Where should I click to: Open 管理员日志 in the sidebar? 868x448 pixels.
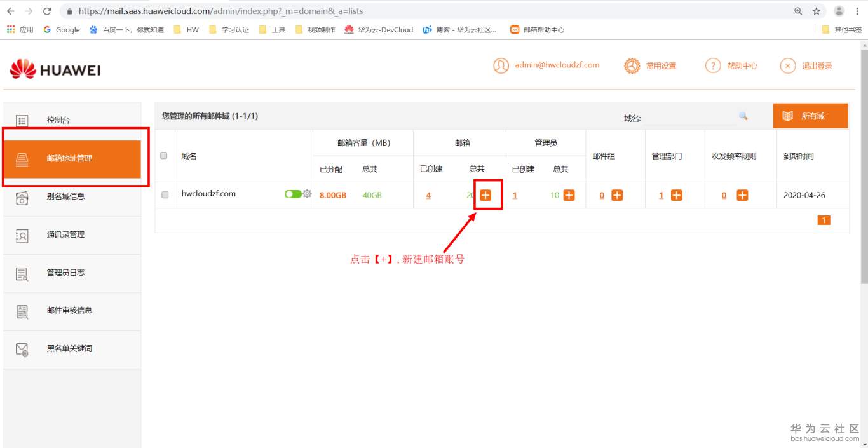pos(72,273)
